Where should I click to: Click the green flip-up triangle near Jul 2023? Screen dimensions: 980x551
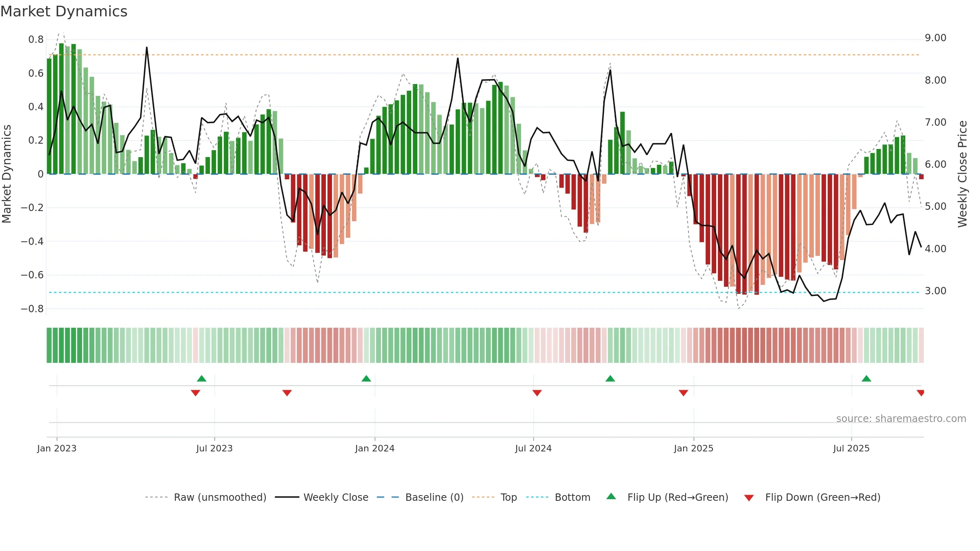pos(202,378)
